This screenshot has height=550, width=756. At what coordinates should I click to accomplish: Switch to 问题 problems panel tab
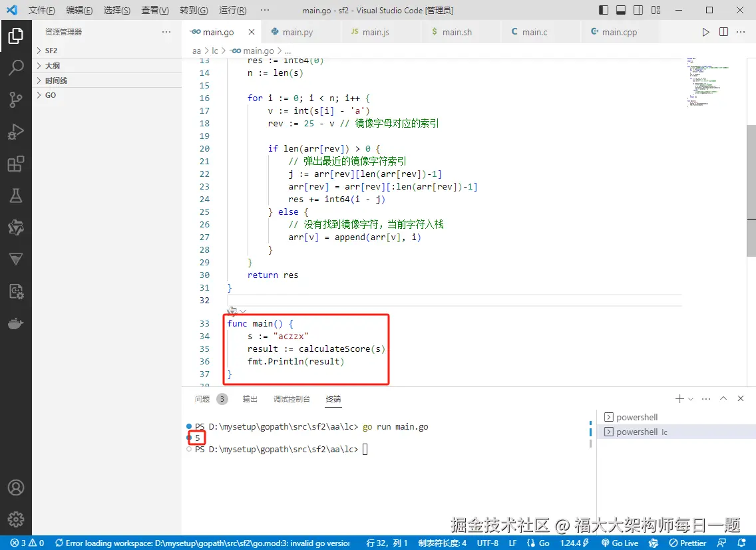[x=211, y=398]
